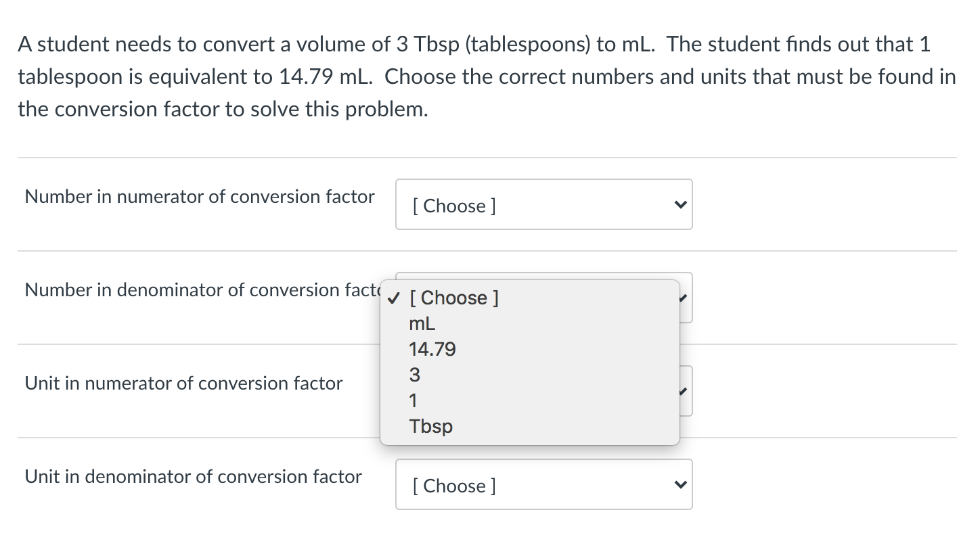The image size is (980, 533).
Task: Click the chevron arrow beside Unit in numerator dropdown
Action: [x=684, y=391]
